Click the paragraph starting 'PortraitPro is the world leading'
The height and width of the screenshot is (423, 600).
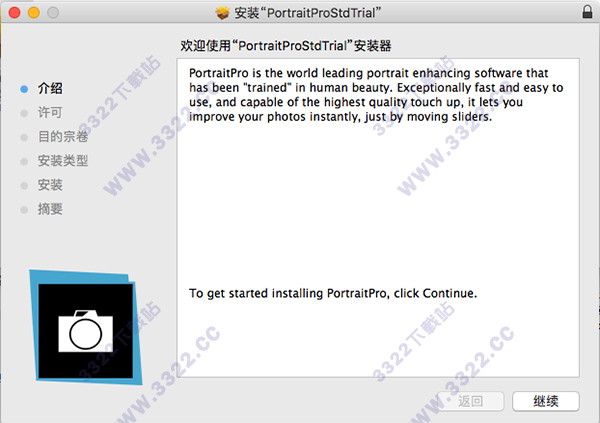tap(376, 95)
